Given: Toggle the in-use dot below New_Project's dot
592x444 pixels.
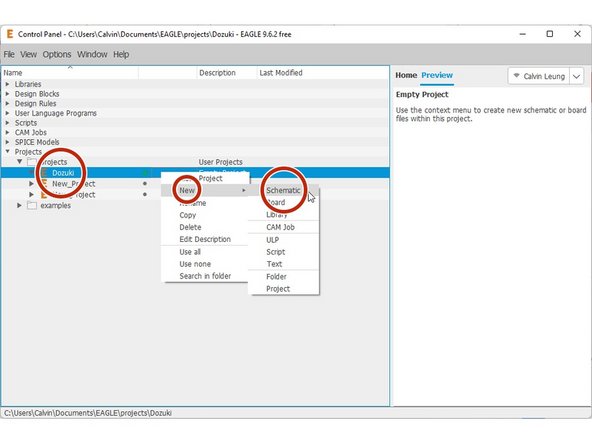Looking at the screenshot, I should point(145,194).
